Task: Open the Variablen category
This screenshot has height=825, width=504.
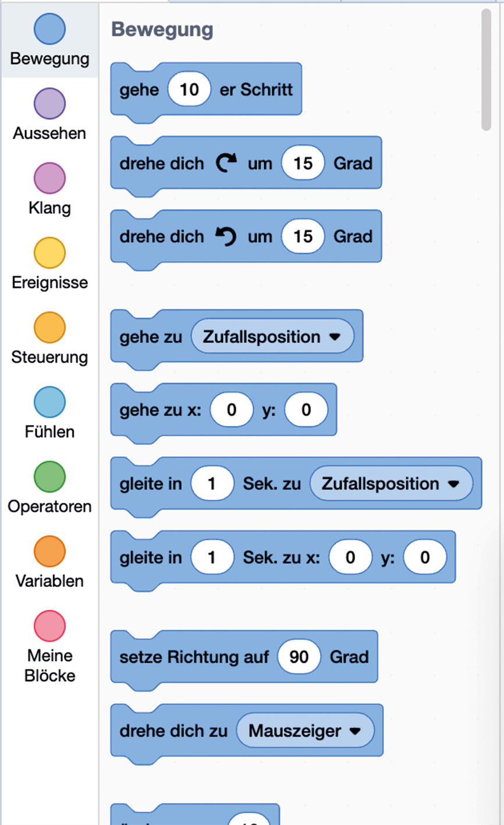Action: [49, 551]
